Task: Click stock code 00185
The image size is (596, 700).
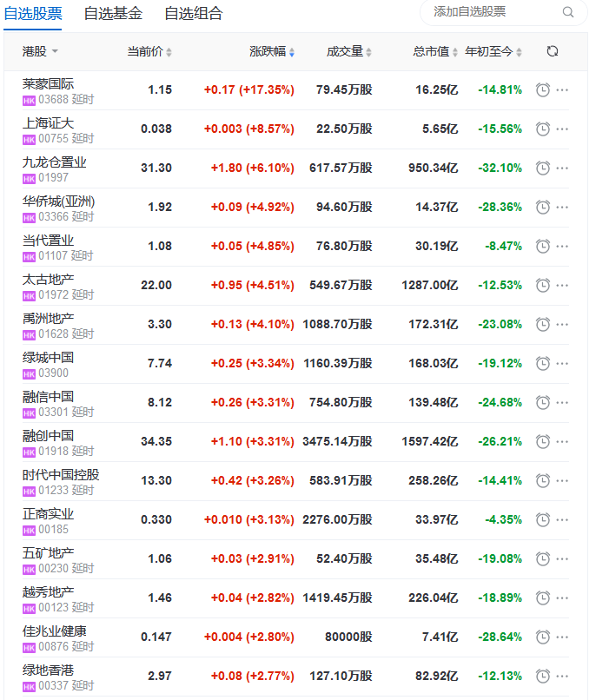Action: (x=54, y=530)
